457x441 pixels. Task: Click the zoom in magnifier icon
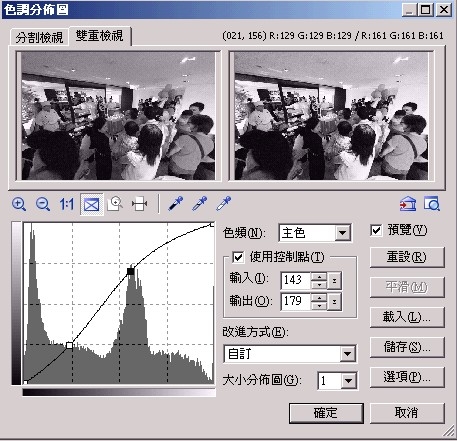pyautogui.click(x=19, y=204)
